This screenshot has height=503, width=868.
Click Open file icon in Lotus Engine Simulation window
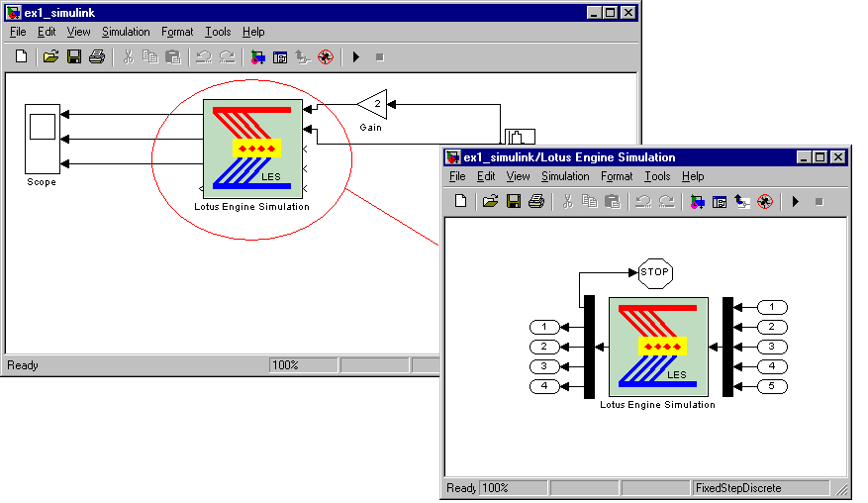(490, 201)
